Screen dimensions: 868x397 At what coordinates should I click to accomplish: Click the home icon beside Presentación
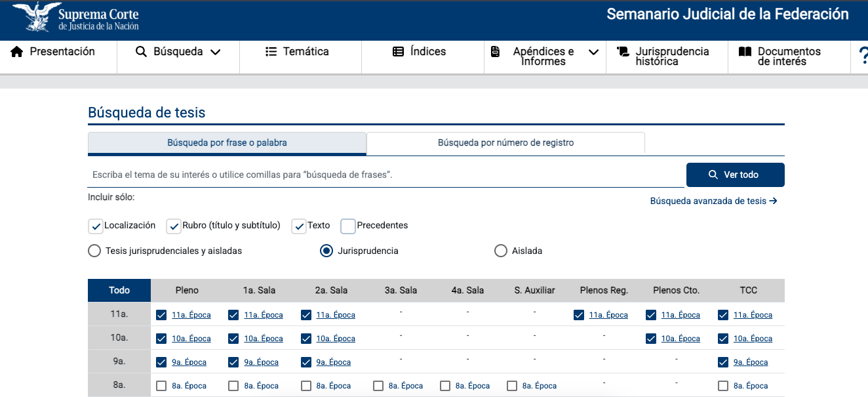pos(17,52)
